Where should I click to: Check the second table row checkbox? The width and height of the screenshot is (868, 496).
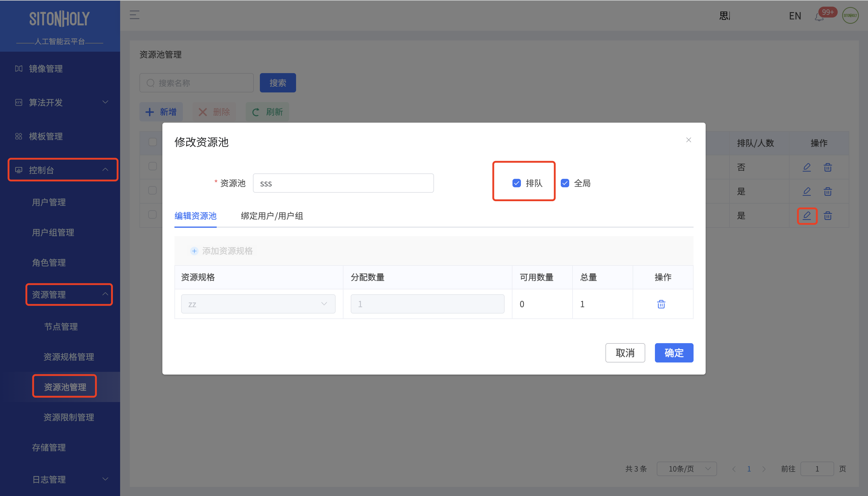pos(153,190)
